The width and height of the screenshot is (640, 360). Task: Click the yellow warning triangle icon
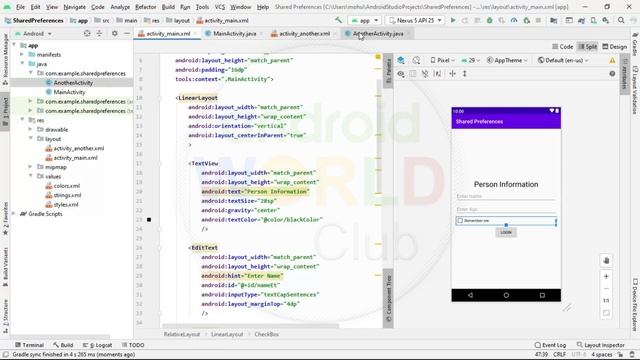612,60
